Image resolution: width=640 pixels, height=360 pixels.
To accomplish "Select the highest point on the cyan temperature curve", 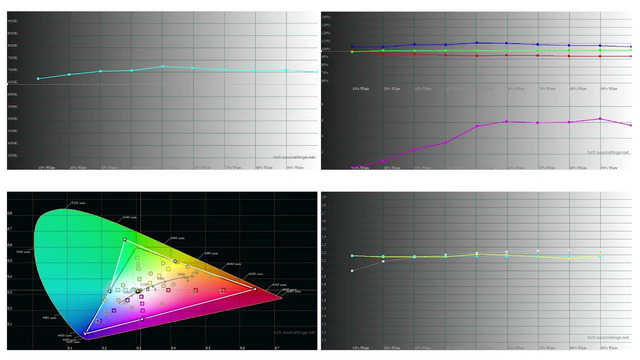I will [163, 66].
